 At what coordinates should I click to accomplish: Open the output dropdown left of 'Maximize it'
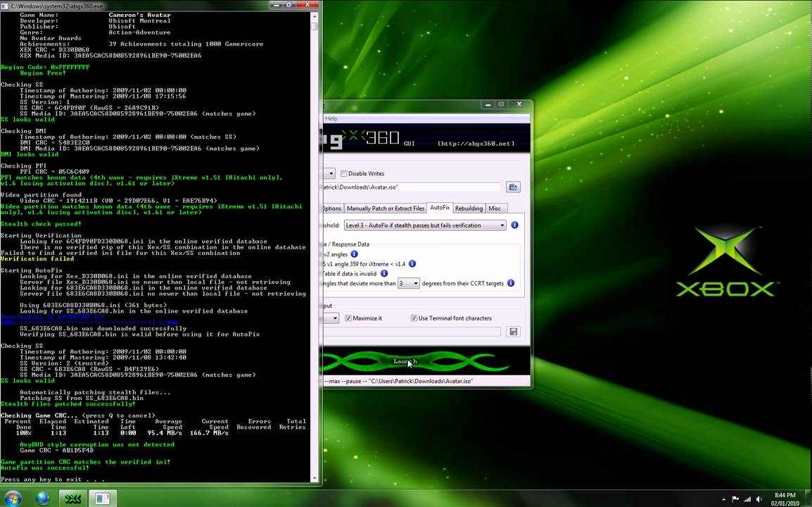(x=331, y=318)
